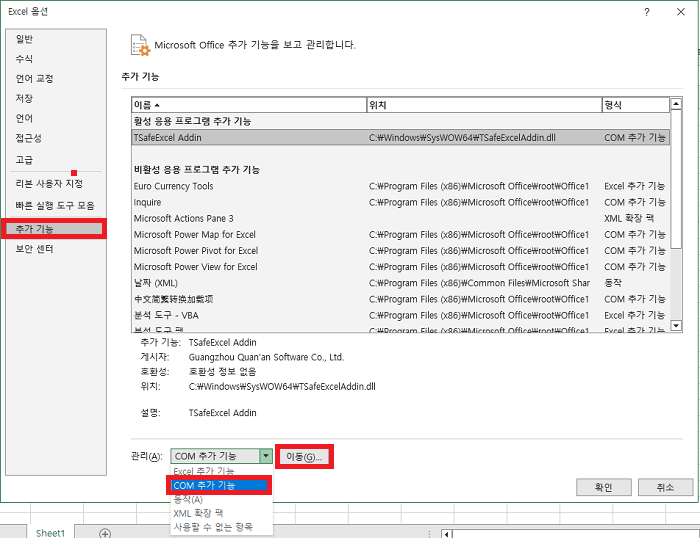Click the add-in list scroll up arrow
This screenshot has height=538, width=700.
click(676, 104)
